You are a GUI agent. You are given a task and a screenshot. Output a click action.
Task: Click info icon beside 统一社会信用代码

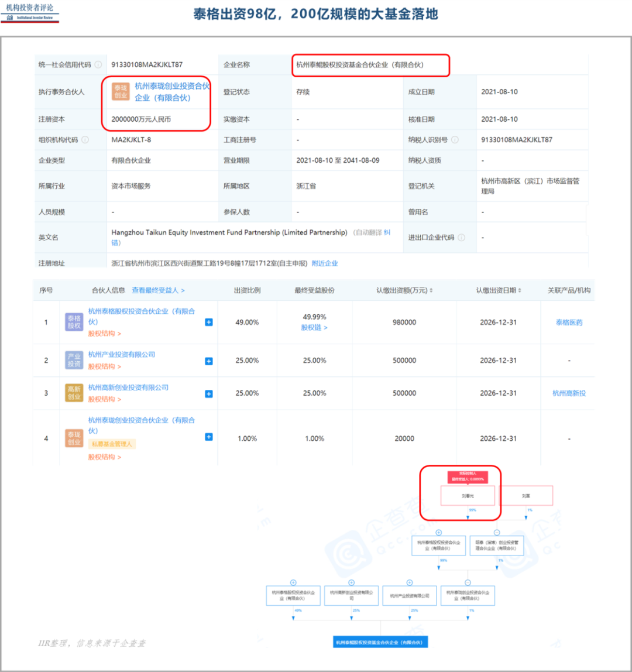tap(98, 65)
